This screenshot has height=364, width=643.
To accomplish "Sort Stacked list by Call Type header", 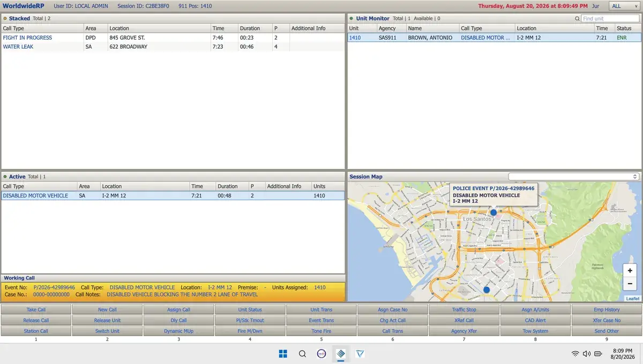I will click(x=42, y=28).
